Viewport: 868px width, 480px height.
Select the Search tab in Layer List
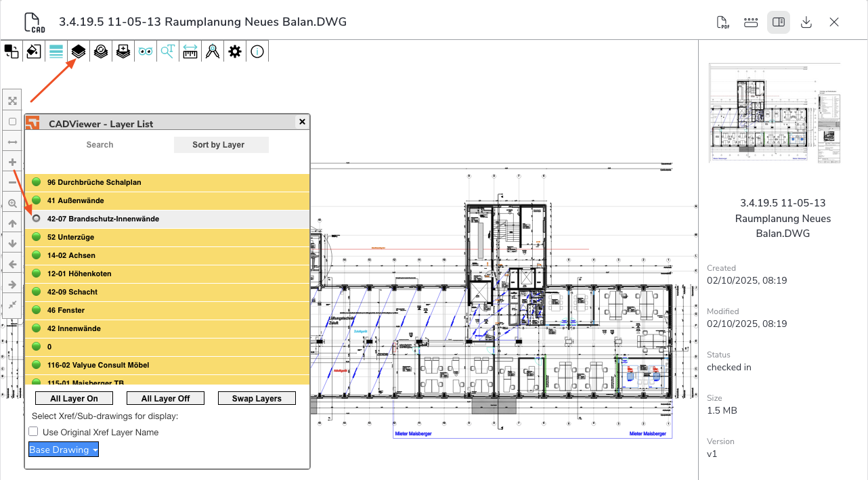(100, 145)
